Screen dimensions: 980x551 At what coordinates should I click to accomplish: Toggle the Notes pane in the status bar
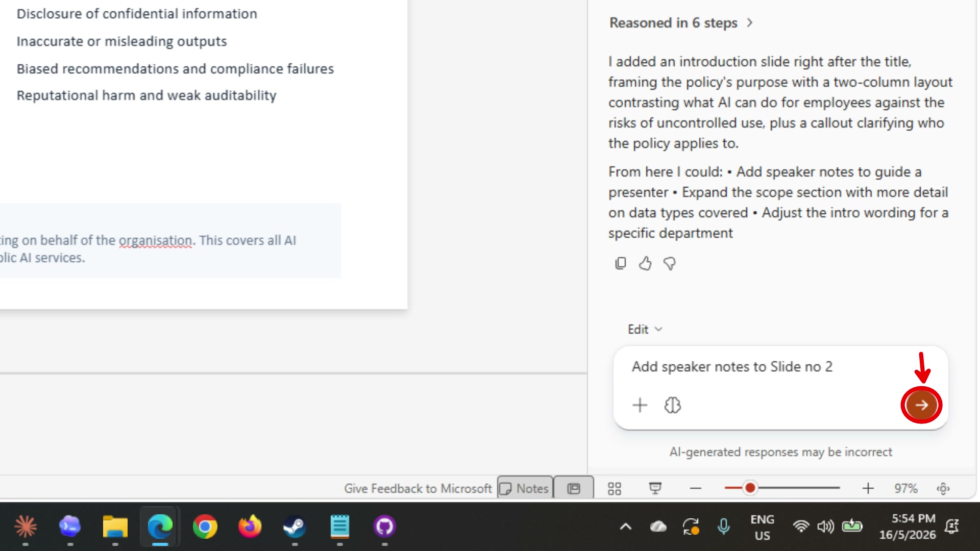tap(525, 488)
